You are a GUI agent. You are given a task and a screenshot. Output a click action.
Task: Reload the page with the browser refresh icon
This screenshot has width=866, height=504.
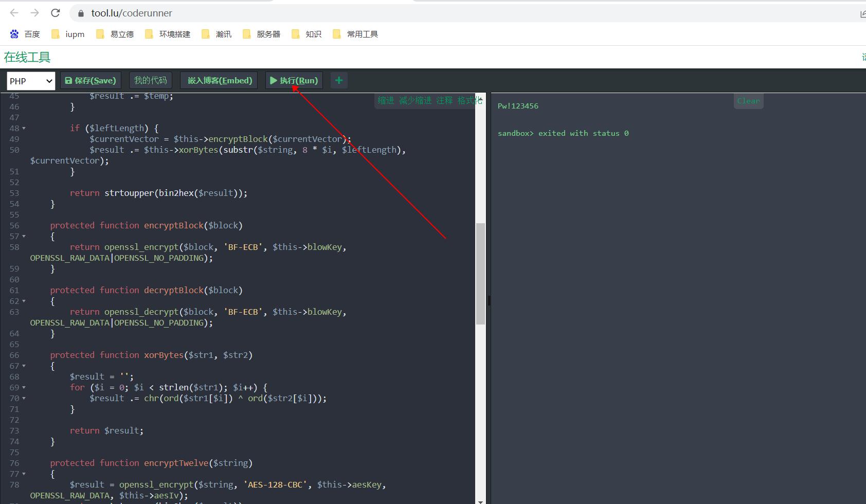55,13
